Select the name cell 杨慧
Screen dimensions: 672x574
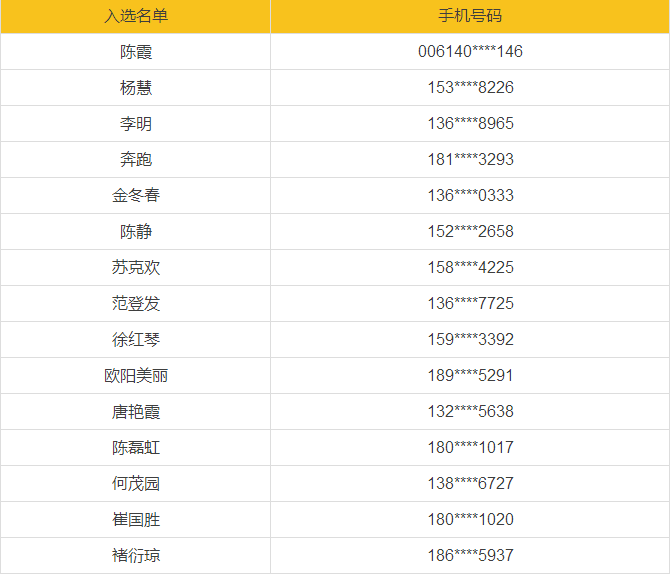tap(135, 87)
